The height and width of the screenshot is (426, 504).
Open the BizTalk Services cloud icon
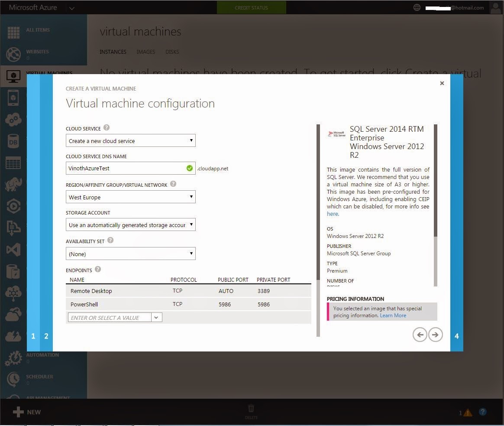coord(13,293)
